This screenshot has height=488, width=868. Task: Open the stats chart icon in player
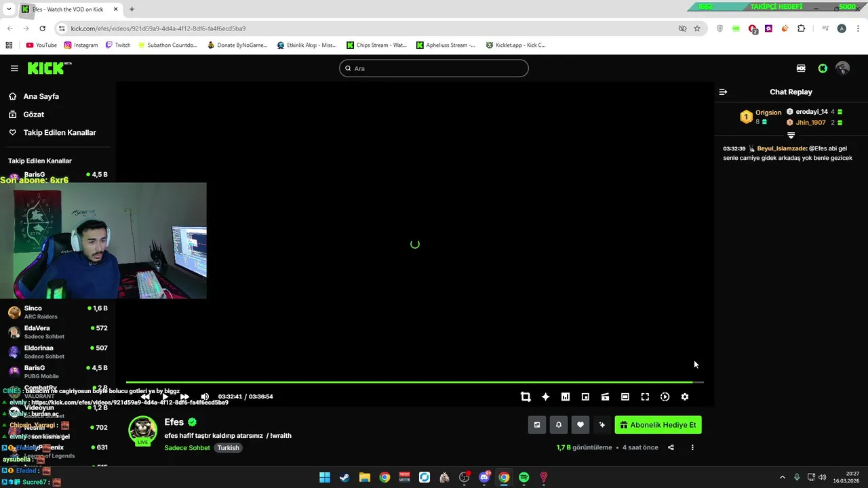[x=566, y=397]
